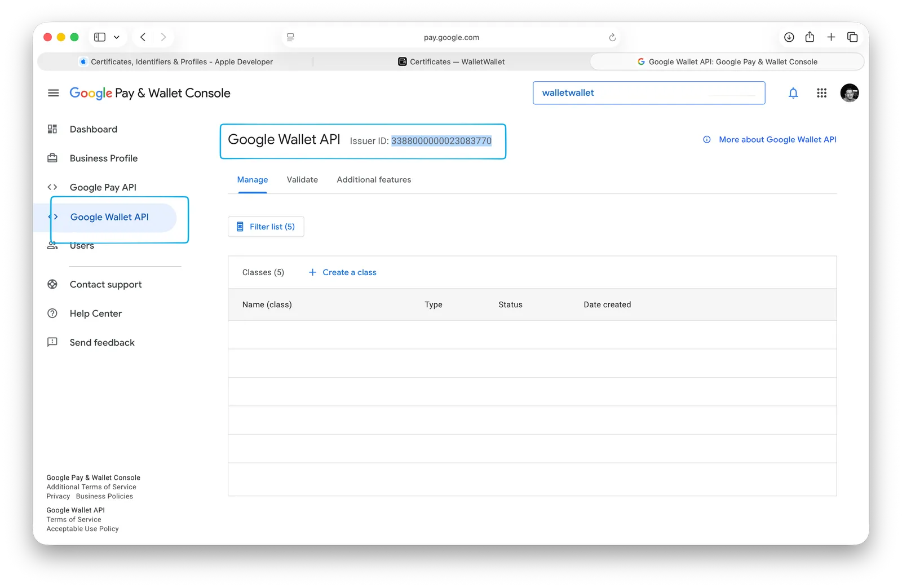Open Additional Terms of Service link
This screenshot has width=902, height=588.
91,487
